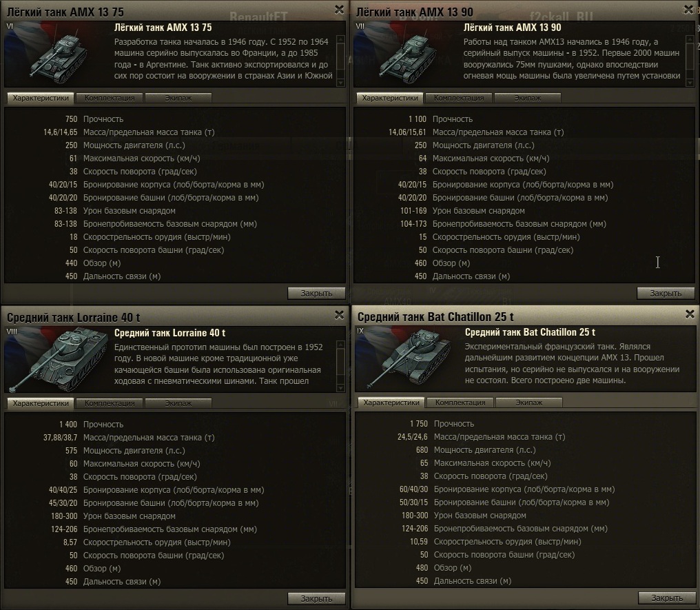Open Экипаж tab in AMX 13 90 panel
The width and height of the screenshot is (700, 610).
click(x=527, y=98)
